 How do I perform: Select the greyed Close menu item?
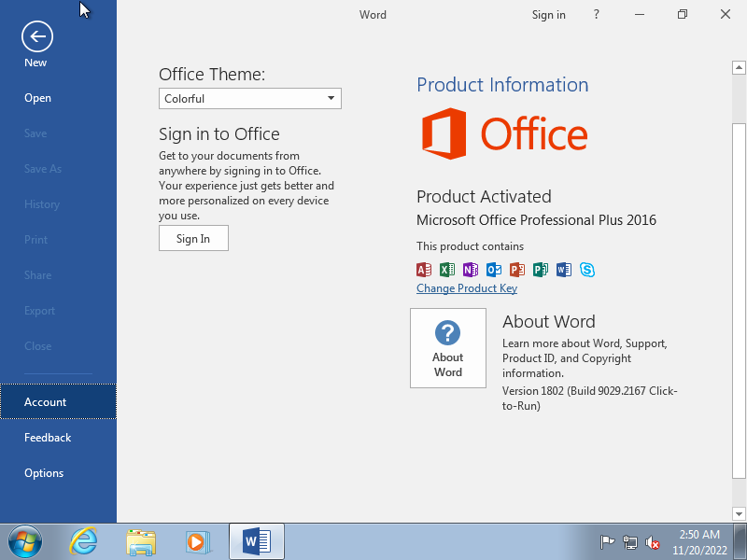(58, 346)
